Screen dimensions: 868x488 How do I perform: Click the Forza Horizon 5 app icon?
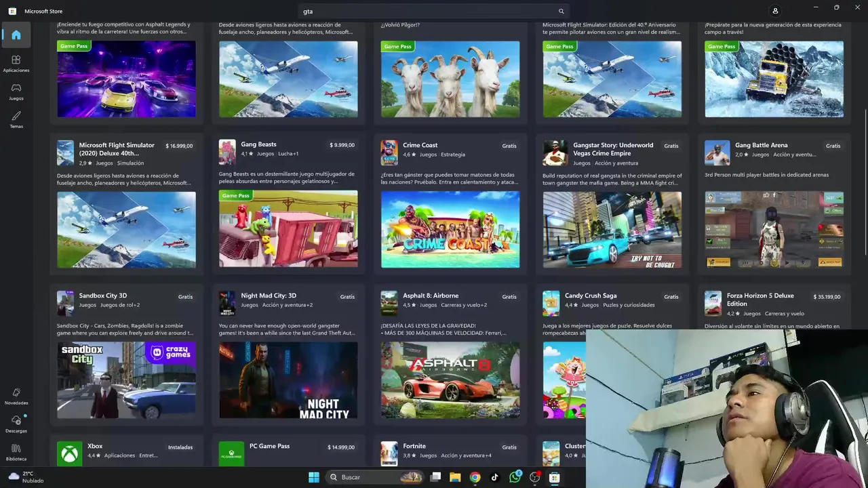[x=713, y=303]
